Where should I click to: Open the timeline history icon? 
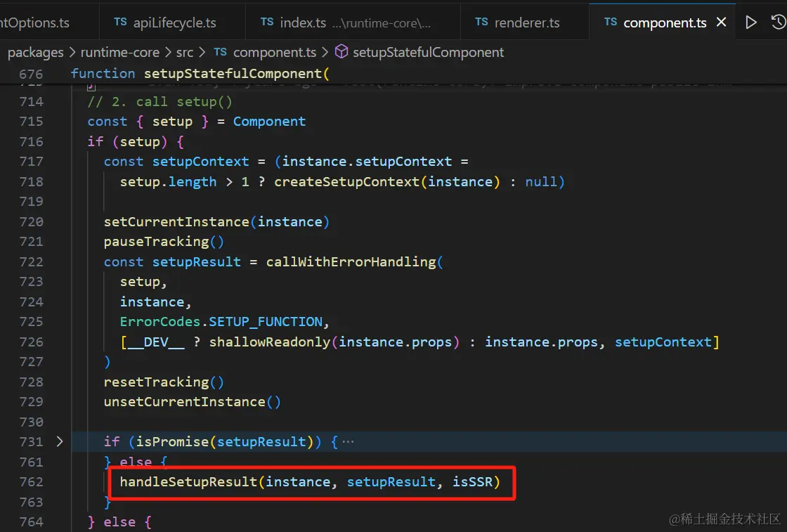coord(779,22)
